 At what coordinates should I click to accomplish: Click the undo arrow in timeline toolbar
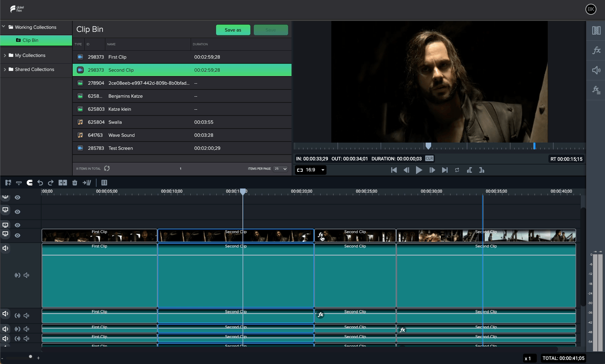[x=40, y=183]
